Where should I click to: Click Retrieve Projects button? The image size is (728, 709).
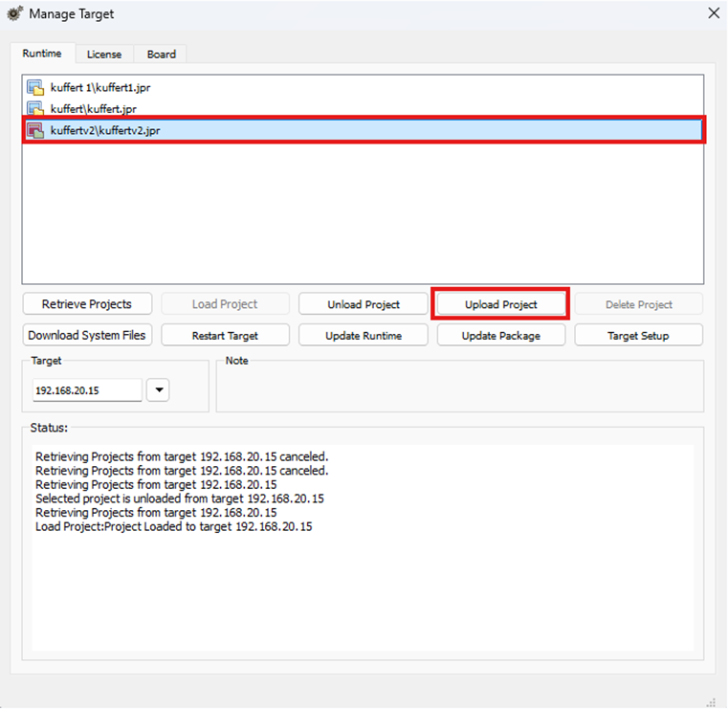[x=87, y=304]
